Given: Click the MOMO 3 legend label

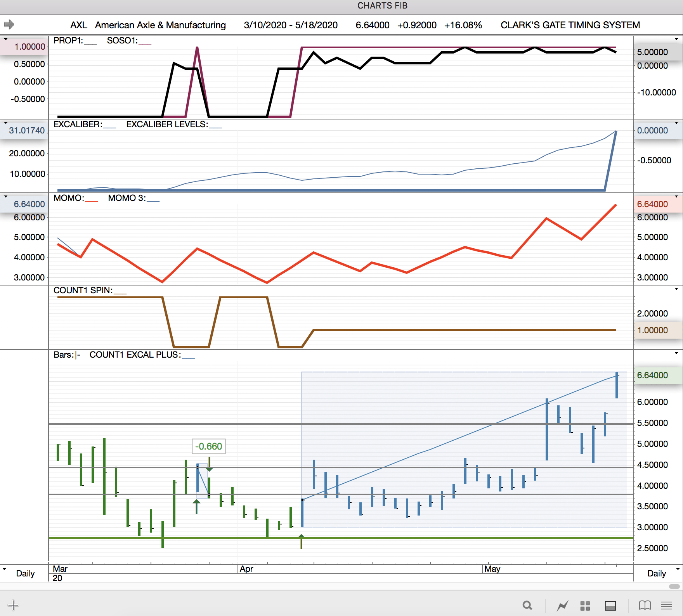Looking at the screenshot, I should 127,198.
